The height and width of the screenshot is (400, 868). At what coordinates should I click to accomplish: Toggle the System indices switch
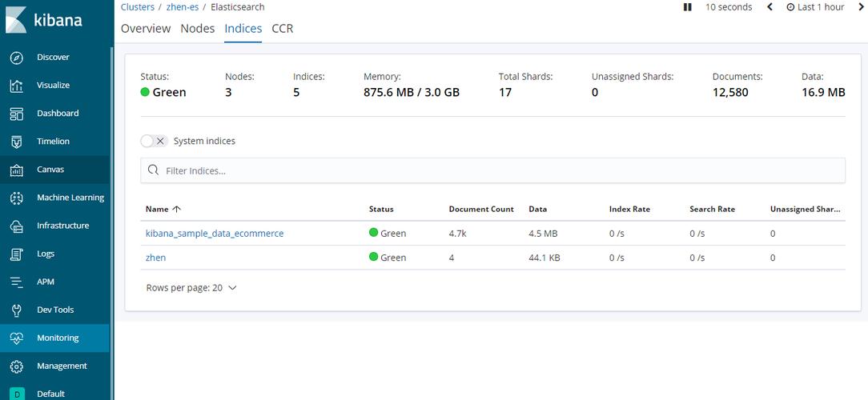click(x=154, y=141)
